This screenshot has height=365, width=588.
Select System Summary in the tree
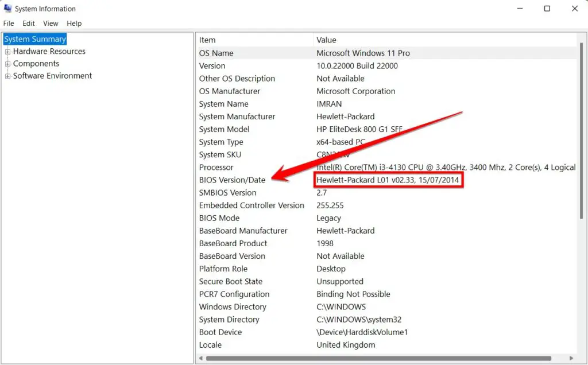[35, 39]
